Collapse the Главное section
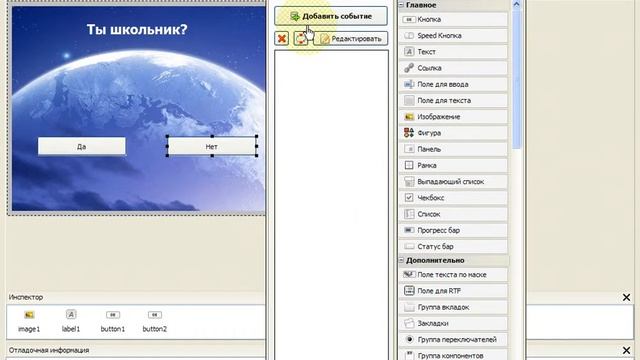This screenshot has width=640, height=360. click(401, 5)
